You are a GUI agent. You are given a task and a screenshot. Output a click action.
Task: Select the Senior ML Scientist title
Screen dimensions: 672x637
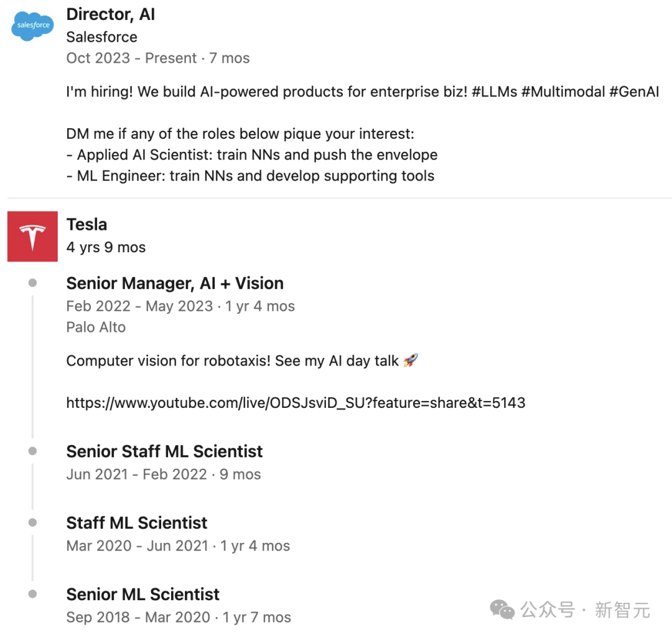(x=142, y=595)
